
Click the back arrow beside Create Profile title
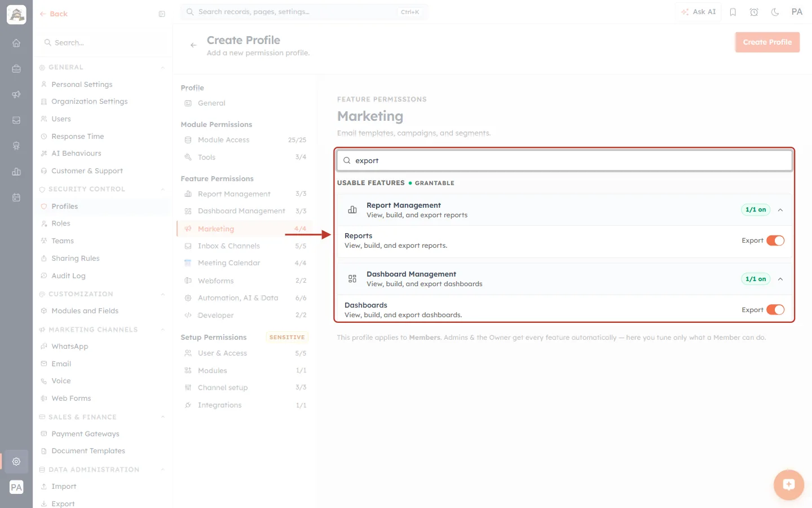coord(193,45)
